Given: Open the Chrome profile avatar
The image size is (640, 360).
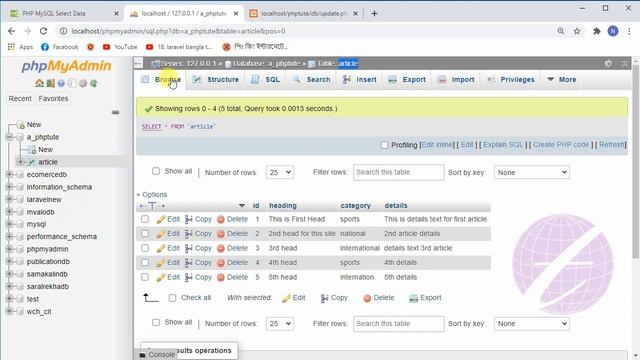Looking at the screenshot, I should click(613, 31).
